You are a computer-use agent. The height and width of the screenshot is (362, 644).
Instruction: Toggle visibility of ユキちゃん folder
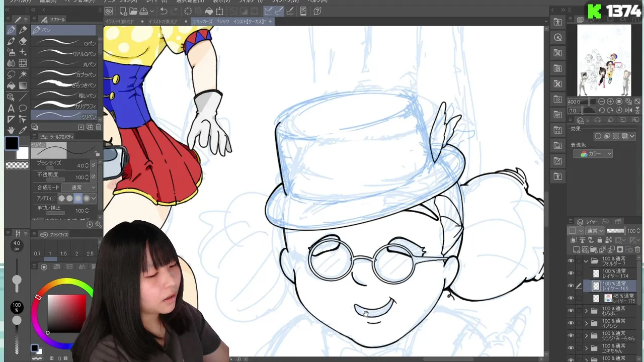click(x=571, y=348)
